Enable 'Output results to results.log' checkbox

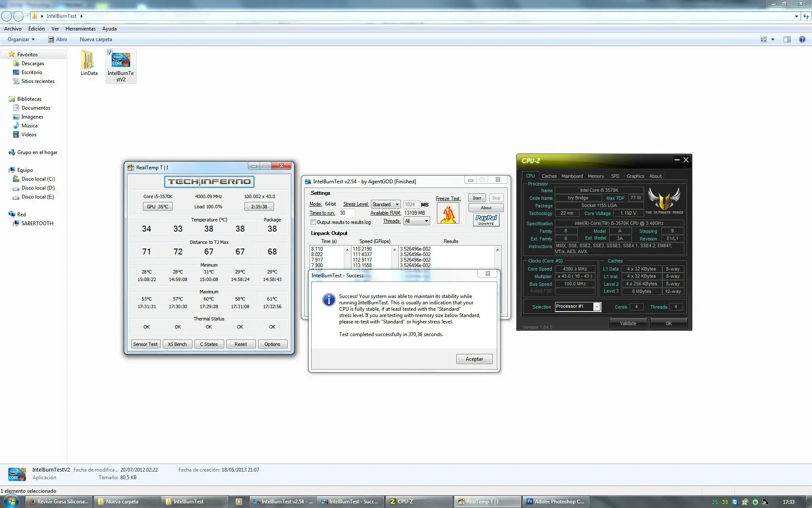pos(313,222)
